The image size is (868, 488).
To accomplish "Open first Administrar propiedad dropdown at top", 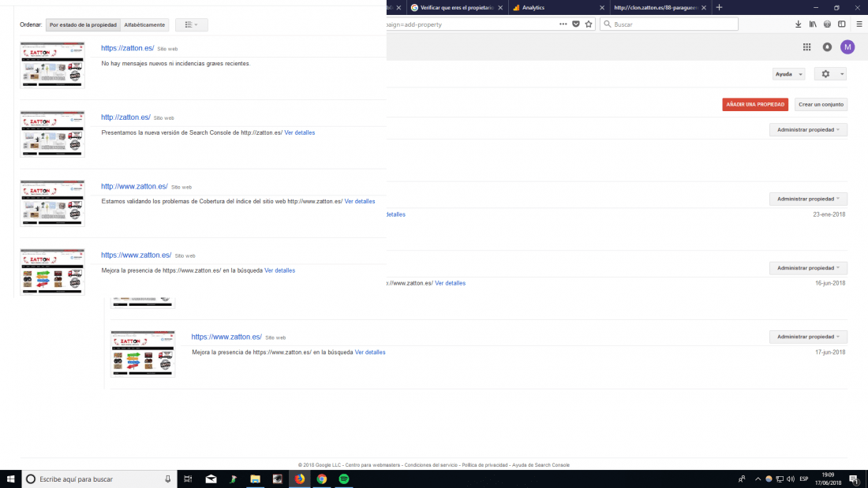I will [x=808, y=129].
